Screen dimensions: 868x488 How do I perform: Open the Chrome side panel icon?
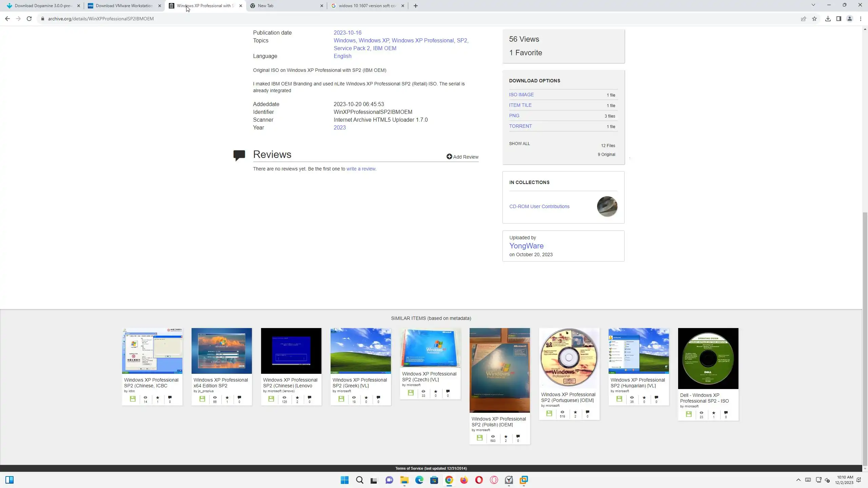[839, 19]
